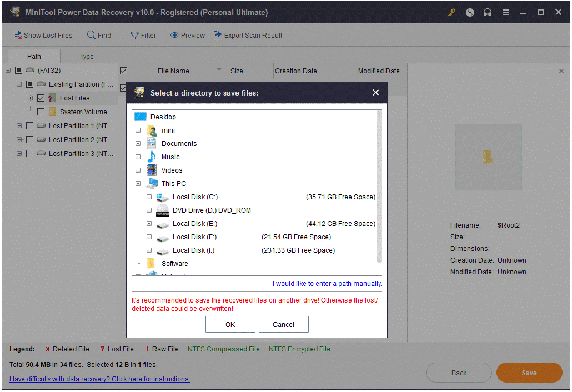Screen dimensions: 572x392
Task: Select the Local Disk (I:) drive icon
Action: 162,251
